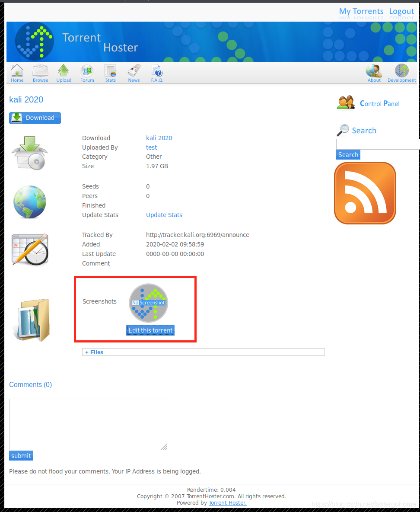The width and height of the screenshot is (420, 512).
Task: Submit the comment
Action: click(x=21, y=456)
